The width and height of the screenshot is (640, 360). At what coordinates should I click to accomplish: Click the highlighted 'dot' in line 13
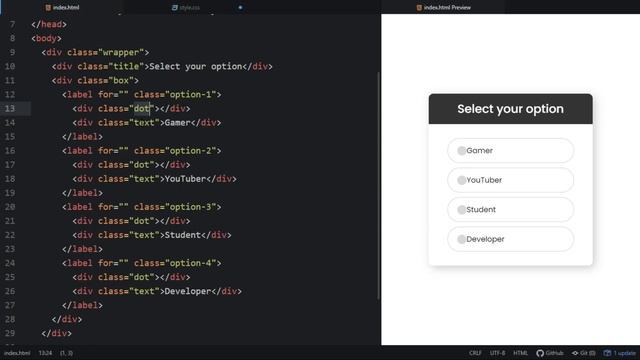tap(142, 109)
